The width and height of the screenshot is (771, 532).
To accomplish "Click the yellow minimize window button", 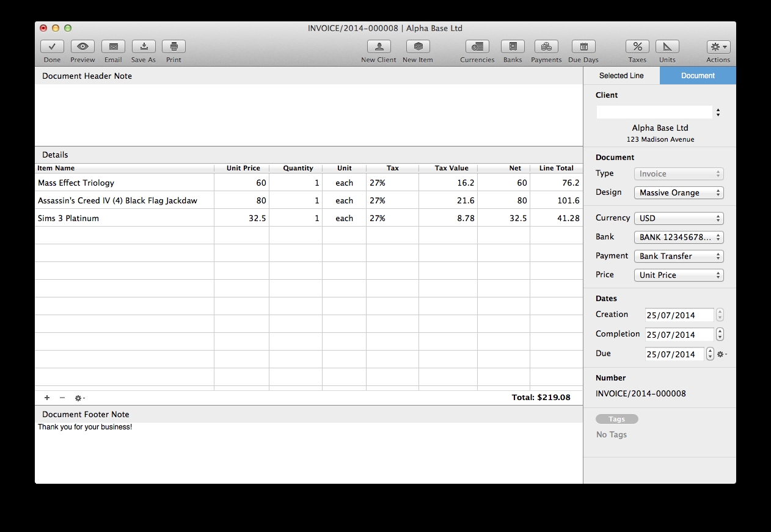I will (x=56, y=28).
